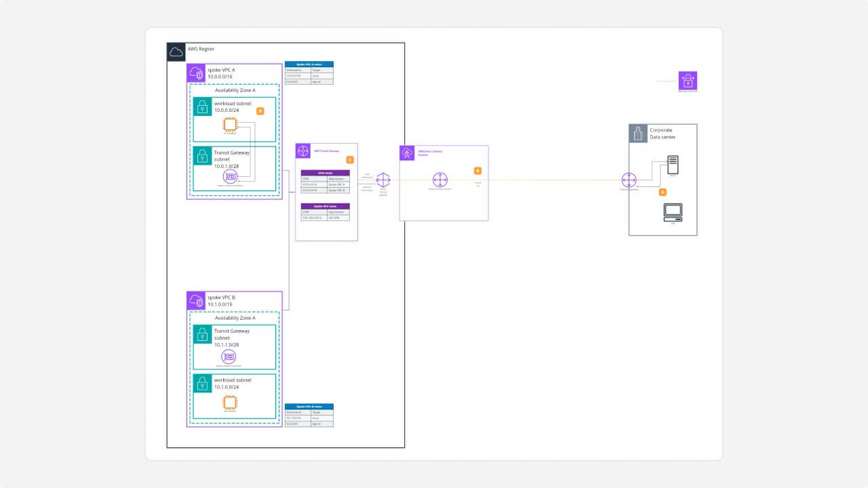Click the AWS Region cloud icon
Image resolution: width=868 pixels, height=488 pixels.
click(x=176, y=52)
